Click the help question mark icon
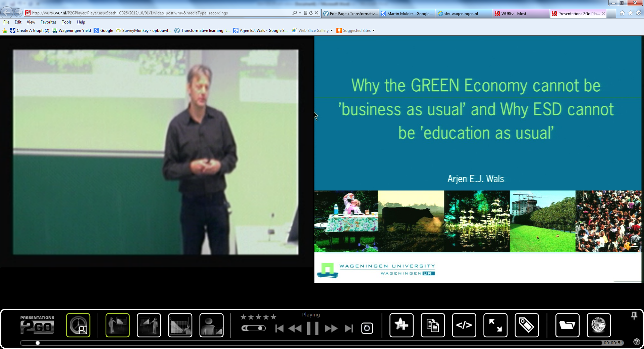 coord(636,342)
